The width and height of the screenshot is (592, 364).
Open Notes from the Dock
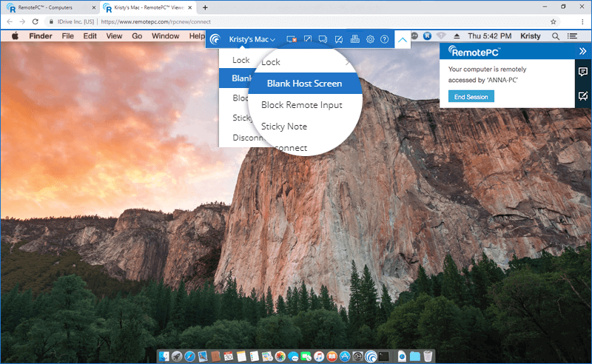tap(241, 356)
